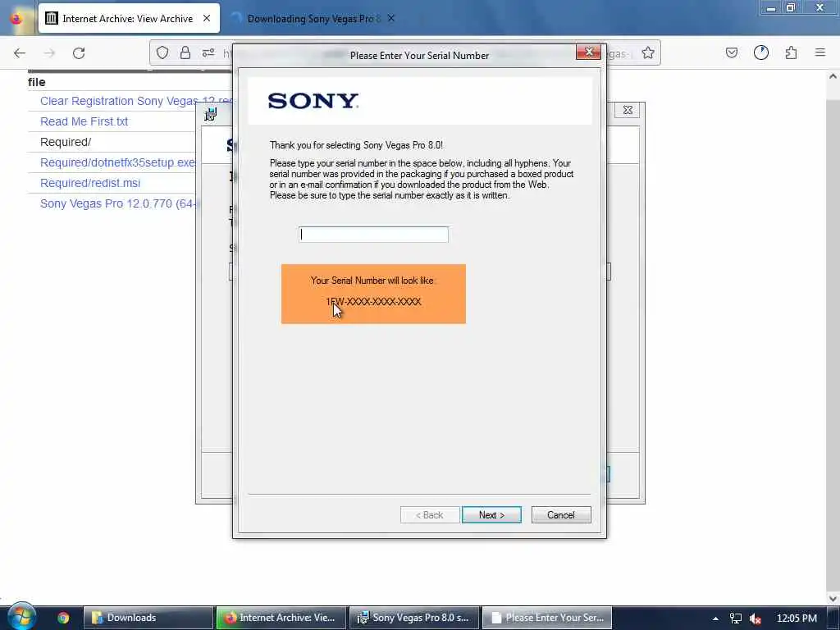Click the disabled Back button
The height and width of the screenshot is (630, 840).
[430, 515]
